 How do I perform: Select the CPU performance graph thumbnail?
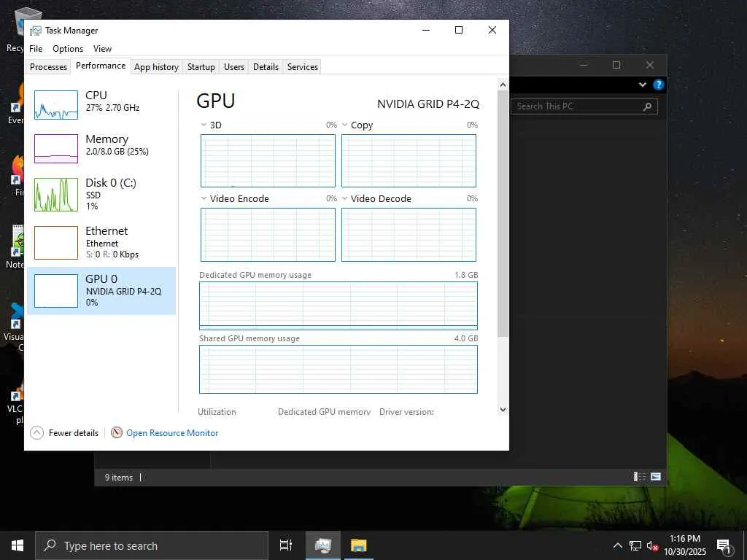56,105
